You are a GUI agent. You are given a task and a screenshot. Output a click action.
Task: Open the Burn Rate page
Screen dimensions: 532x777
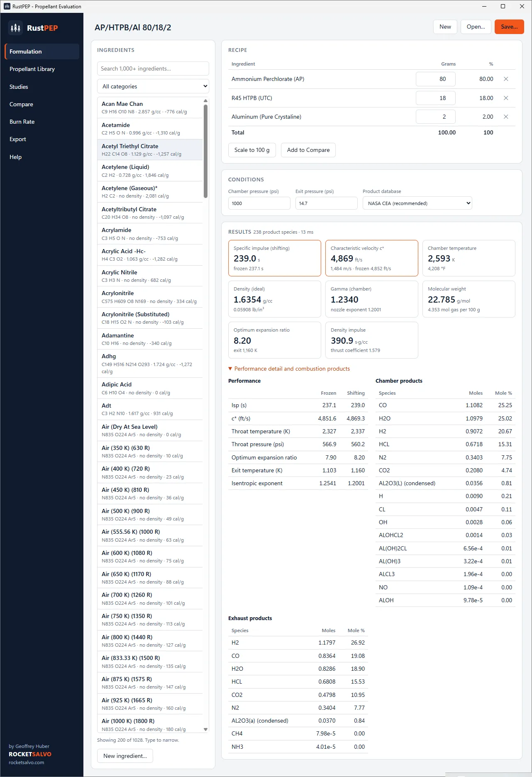[42, 122]
